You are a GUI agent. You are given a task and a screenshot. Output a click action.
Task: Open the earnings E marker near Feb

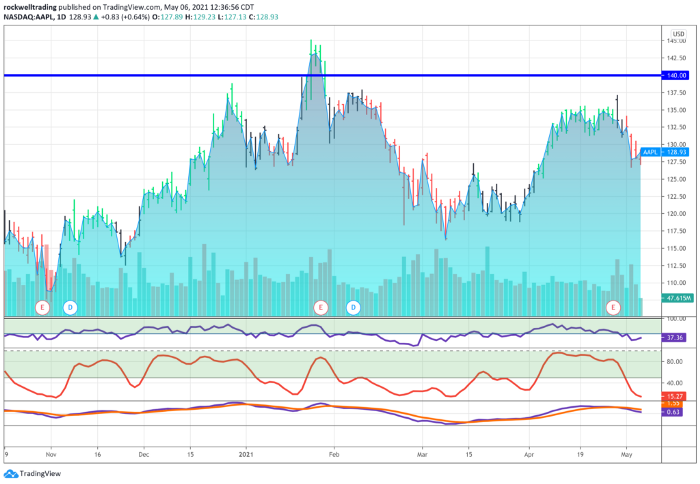(321, 307)
